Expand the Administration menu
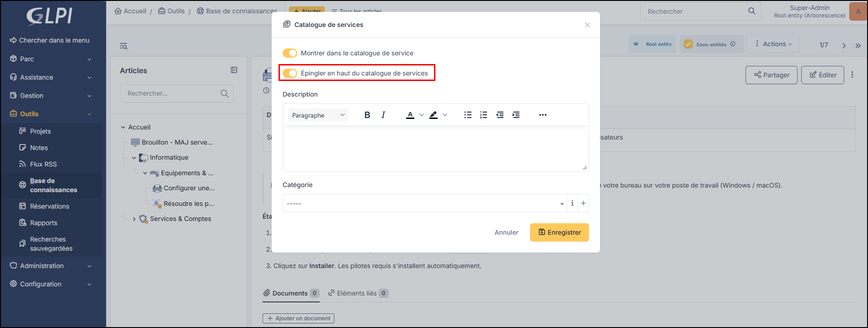 click(51, 266)
